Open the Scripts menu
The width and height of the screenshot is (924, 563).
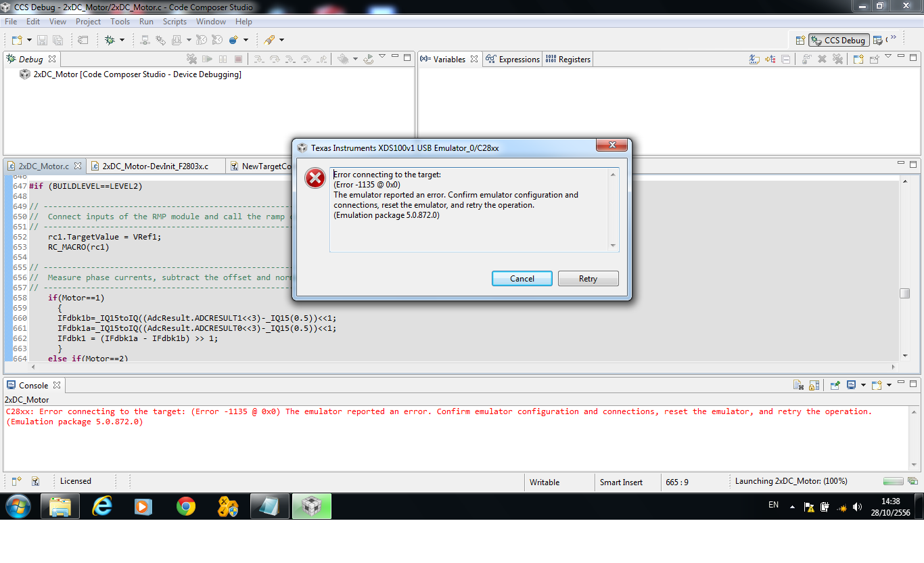click(x=175, y=21)
